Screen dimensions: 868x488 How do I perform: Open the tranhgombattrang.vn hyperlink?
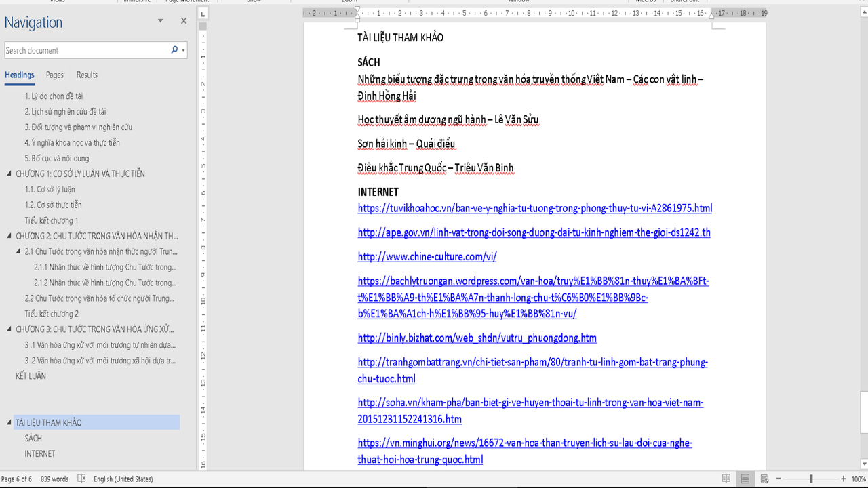(x=532, y=371)
